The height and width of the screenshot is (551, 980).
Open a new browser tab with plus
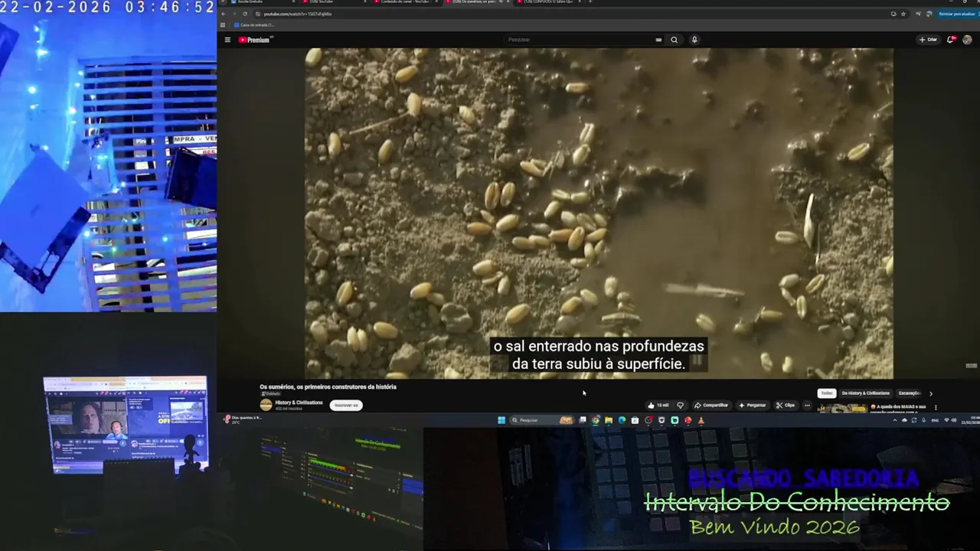(x=590, y=2)
